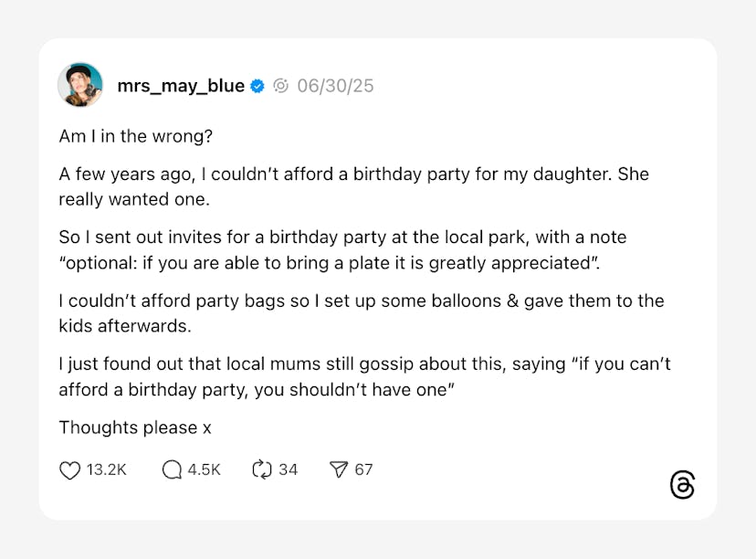Image resolution: width=756 pixels, height=559 pixels.
Task: View the 13.2K likes count
Action: (x=106, y=469)
